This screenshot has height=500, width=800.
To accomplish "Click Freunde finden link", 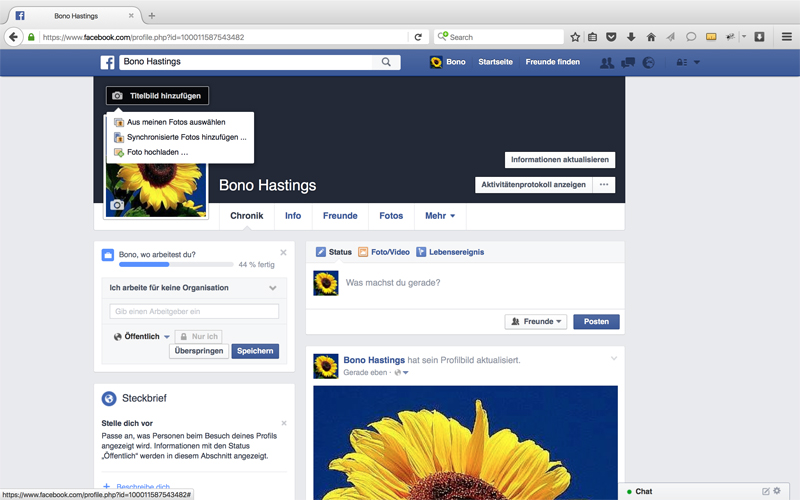I will (x=553, y=62).
